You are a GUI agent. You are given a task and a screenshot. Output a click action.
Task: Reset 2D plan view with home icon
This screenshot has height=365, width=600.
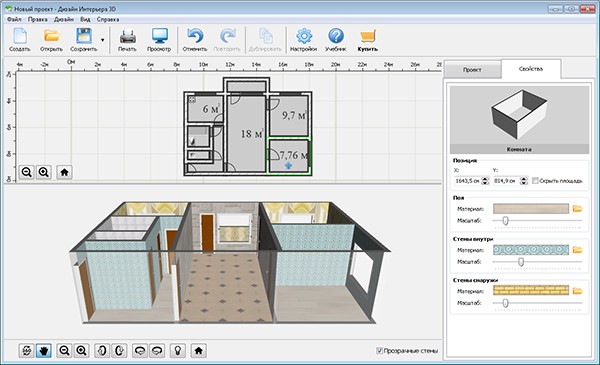click(64, 172)
